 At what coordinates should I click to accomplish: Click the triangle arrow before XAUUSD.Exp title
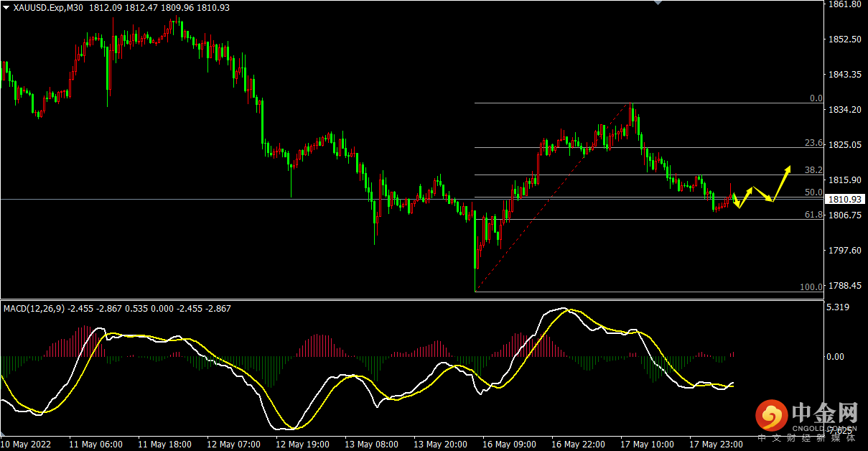[x=6, y=7]
